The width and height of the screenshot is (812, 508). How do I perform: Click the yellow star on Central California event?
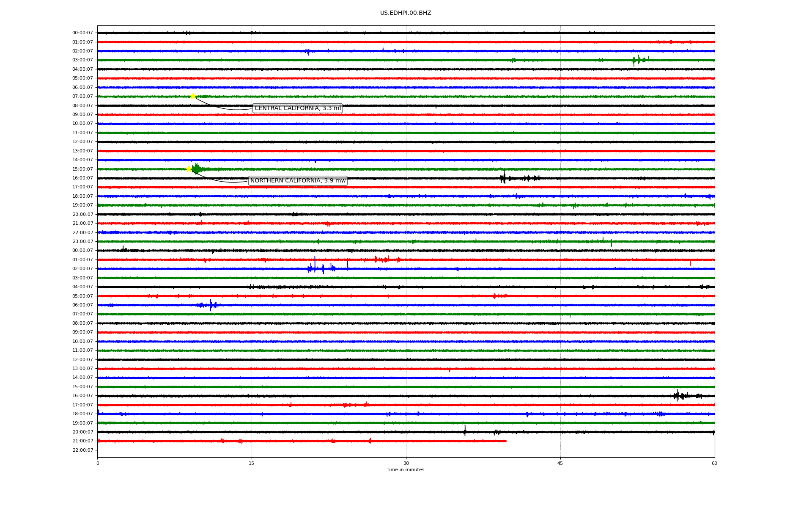(193, 97)
